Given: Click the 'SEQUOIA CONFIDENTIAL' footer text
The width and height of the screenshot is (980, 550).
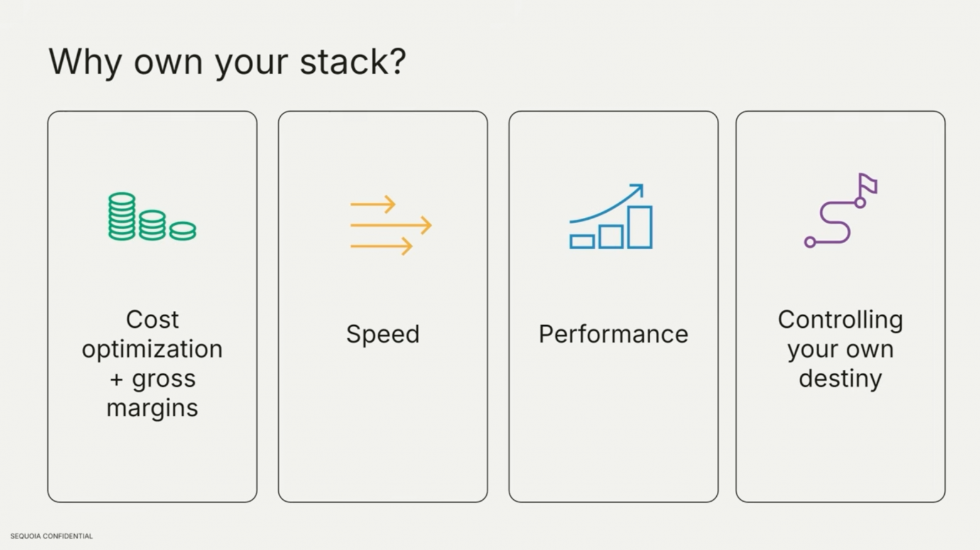Looking at the screenshot, I should pyautogui.click(x=52, y=536).
